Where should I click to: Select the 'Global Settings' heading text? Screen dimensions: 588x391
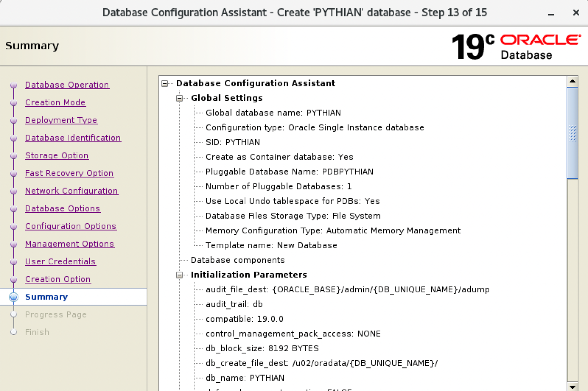pyautogui.click(x=227, y=98)
